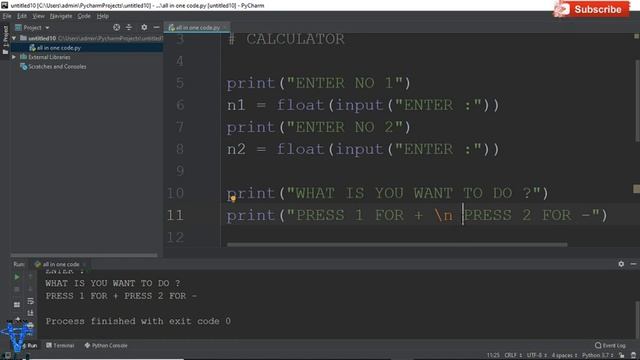Expand External Libraries node
Image resolution: width=640 pixels, height=360 pixels.
(14, 57)
